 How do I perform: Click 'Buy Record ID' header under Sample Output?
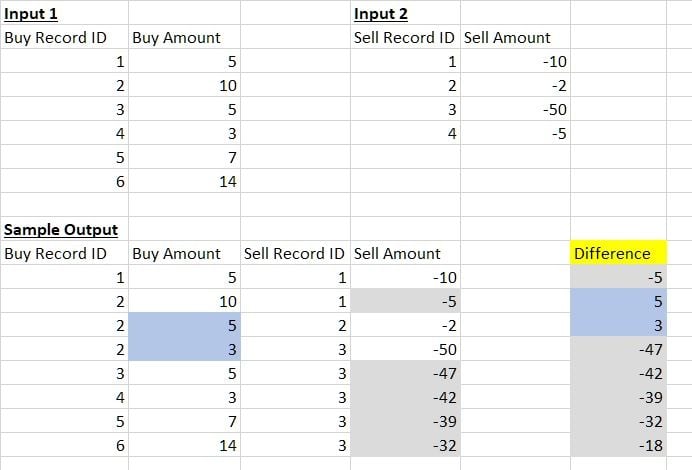point(64,253)
